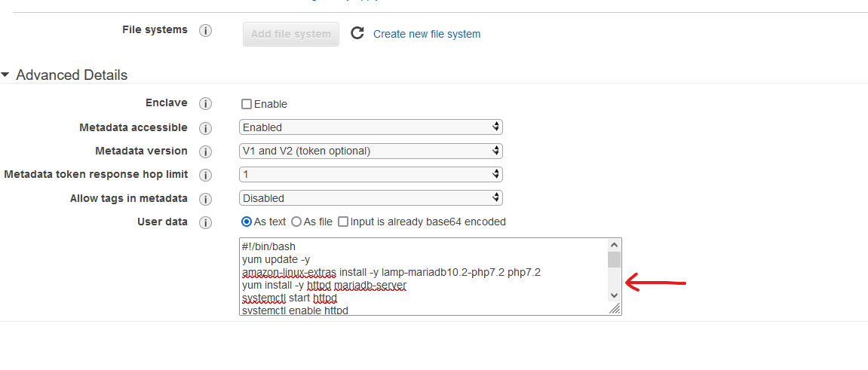The image size is (868, 370).
Task: Click the refresh file systems icon
Action: (x=357, y=33)
